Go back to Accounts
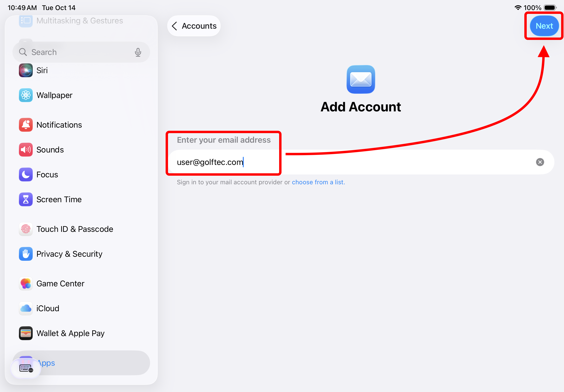The height and width of the screenshot is (392, 564). 194,26
